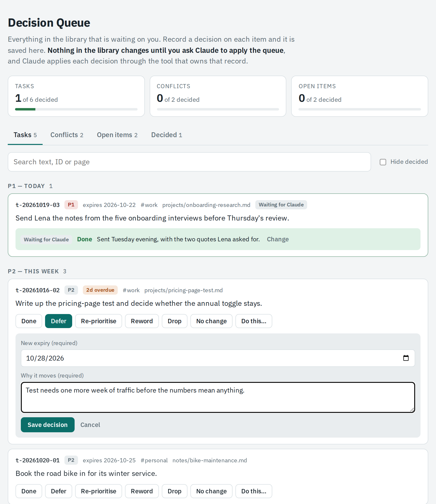The image size is (436, 504).
Task: Click the active Defer button on pricing-page task
Action: point(58,321)
